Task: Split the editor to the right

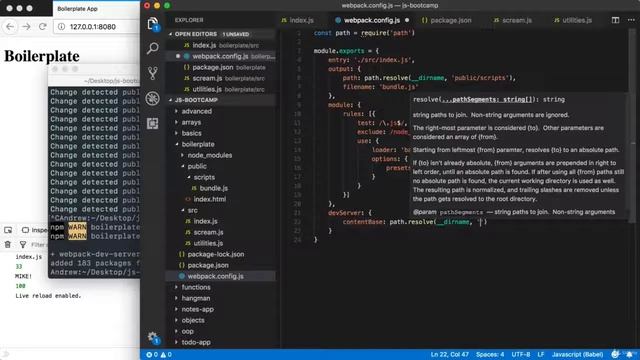Action: tap(615, 20)
